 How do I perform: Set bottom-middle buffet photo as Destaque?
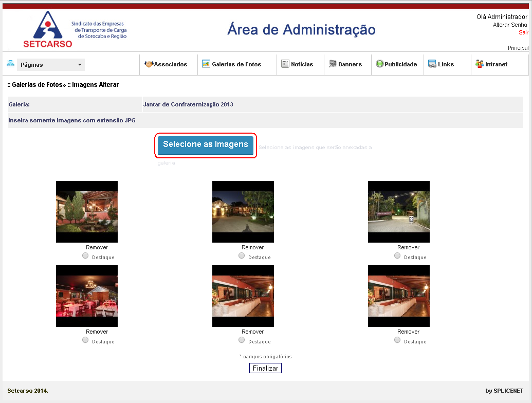pos(241,340)
